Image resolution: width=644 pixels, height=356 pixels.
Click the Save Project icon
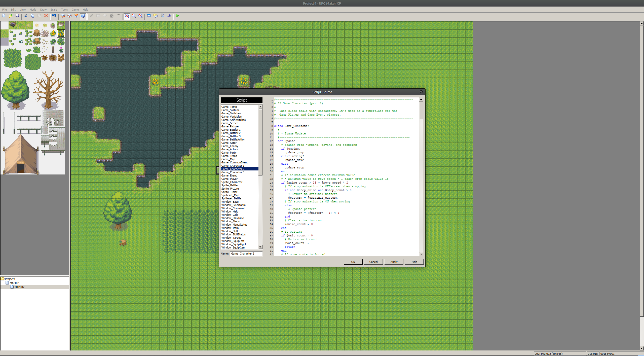17,16
